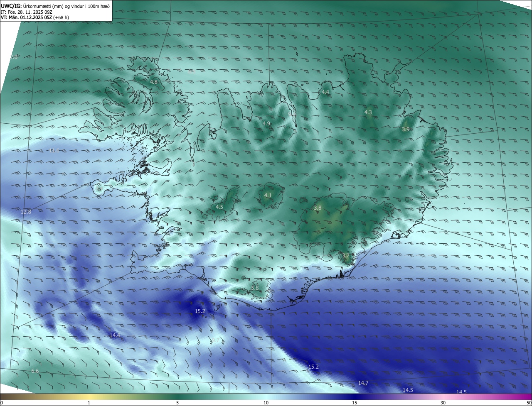The height and width of the screenshot is (406, 532).
Task: Select the faint 11.6 value label
Action: [x=54, y=150]
